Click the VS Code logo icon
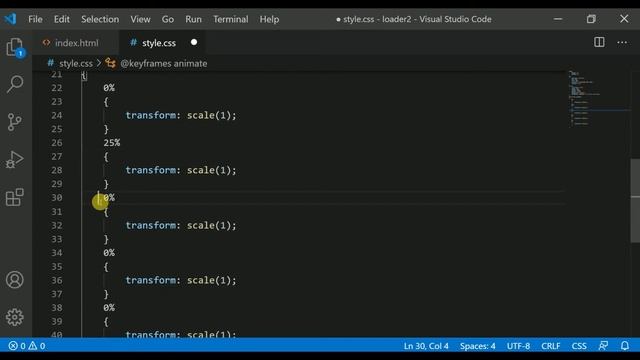This screenshot has width=640, height=360. click(10, 19)
